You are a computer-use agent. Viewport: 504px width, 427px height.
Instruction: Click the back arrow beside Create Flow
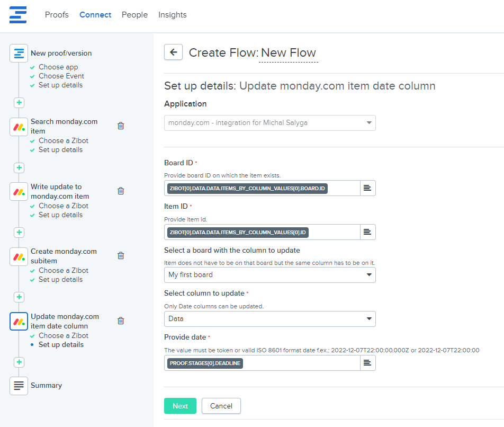coord(173,52)
